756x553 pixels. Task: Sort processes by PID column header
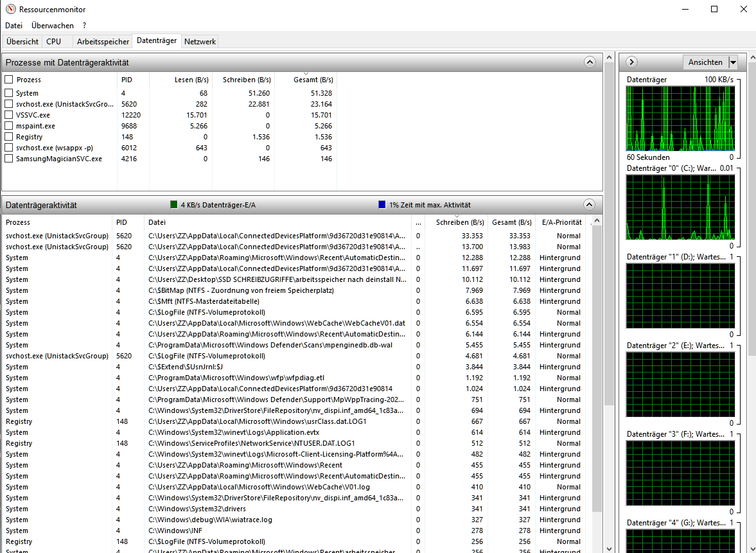pos(133,80)
